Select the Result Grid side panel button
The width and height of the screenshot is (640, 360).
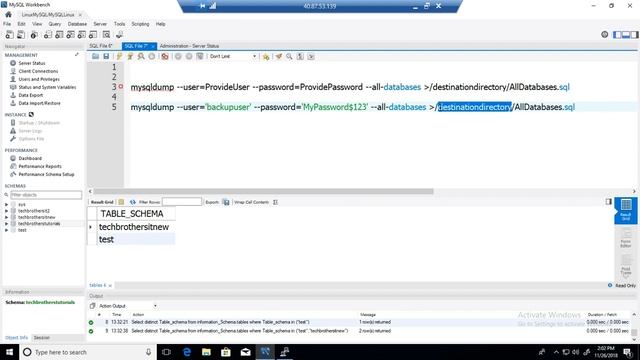pos(626,210)
